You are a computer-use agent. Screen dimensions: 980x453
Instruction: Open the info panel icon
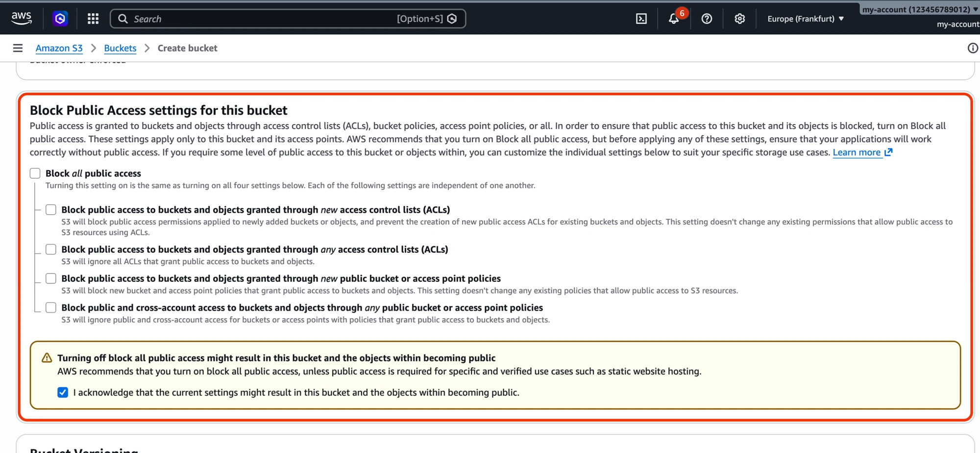click(973, 48)
